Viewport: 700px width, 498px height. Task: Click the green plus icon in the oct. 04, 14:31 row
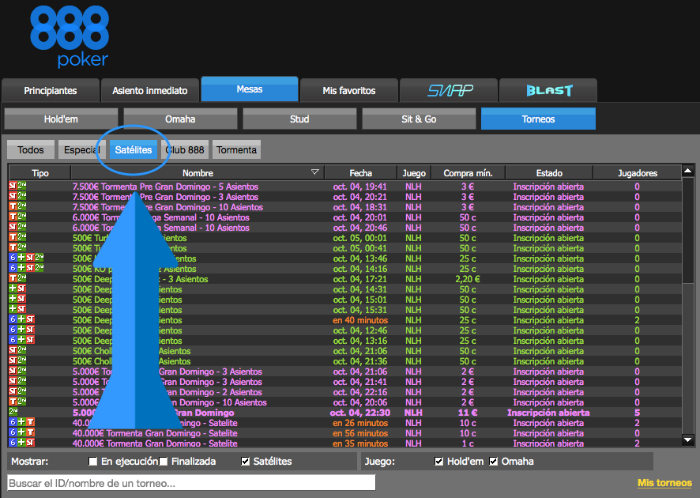coord(13,289)
